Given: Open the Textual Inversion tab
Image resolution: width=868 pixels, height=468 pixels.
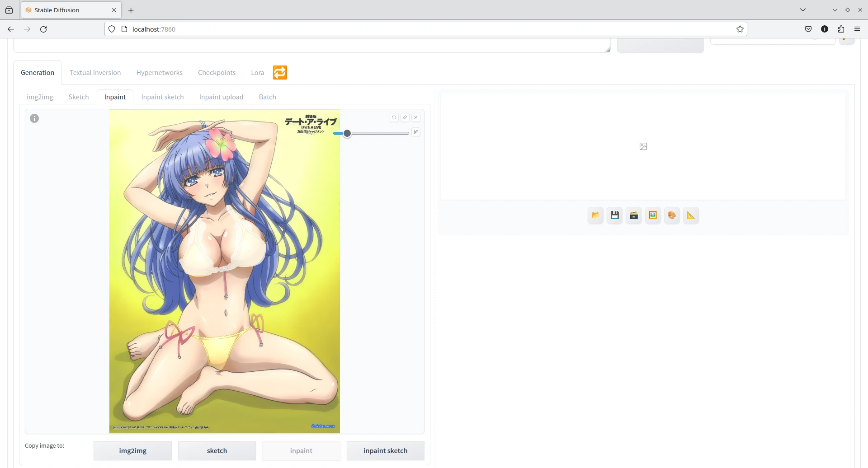Looking at the screenshot, I should (x=95, y=73).
